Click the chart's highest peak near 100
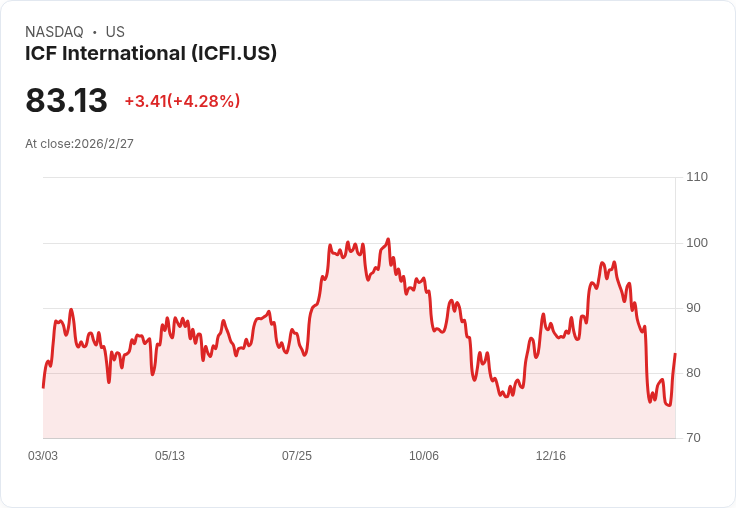The height and width of the screenshot is (508, 736). (x=388, y=239)
